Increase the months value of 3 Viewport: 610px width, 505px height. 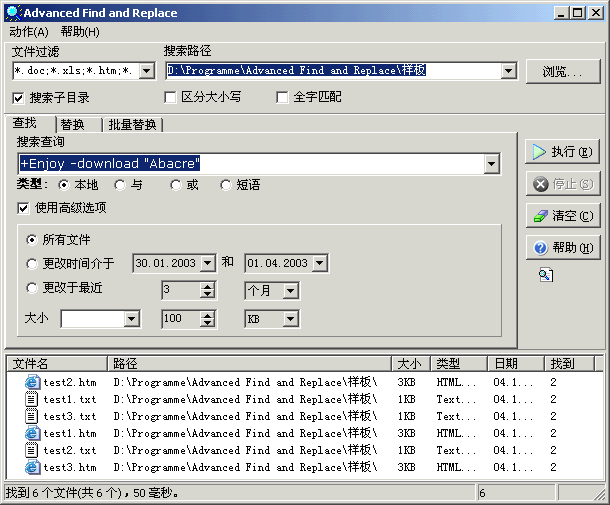click(207, 287)
